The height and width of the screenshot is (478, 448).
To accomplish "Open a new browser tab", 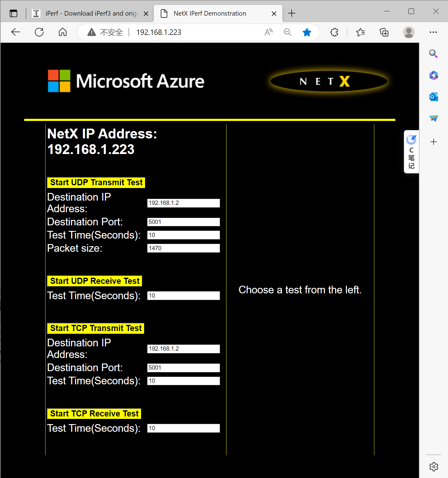I will pos(292,13).
